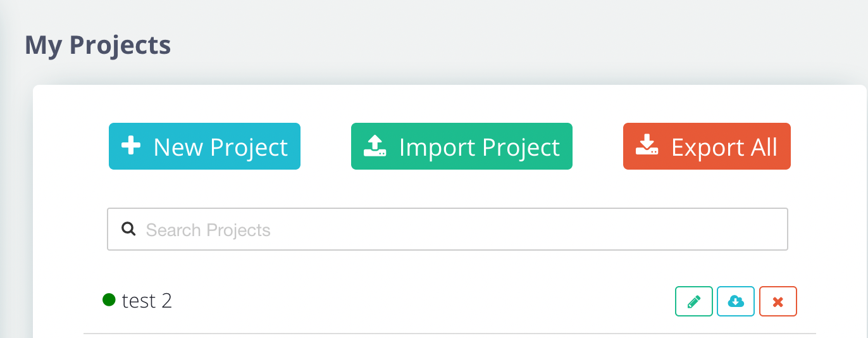This screenshot has width=868, height=338.
Task: Click the words "Export All" on the red button
Action: point(724,147)
